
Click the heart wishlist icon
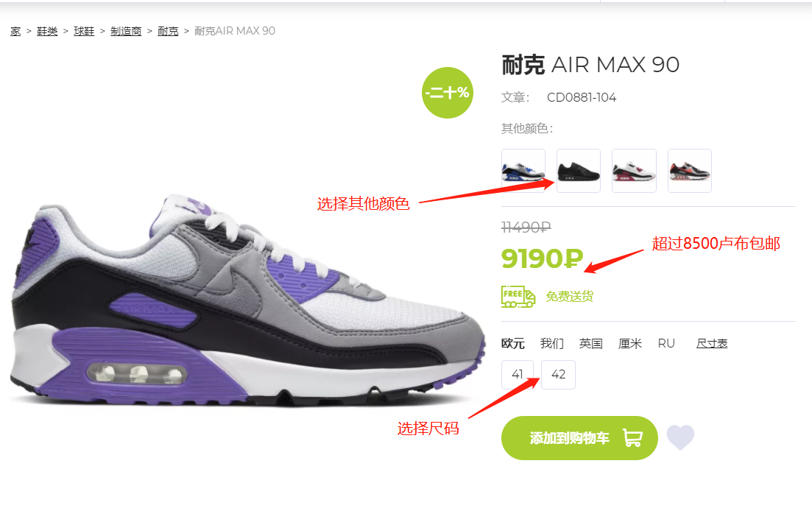click(680, 437)
